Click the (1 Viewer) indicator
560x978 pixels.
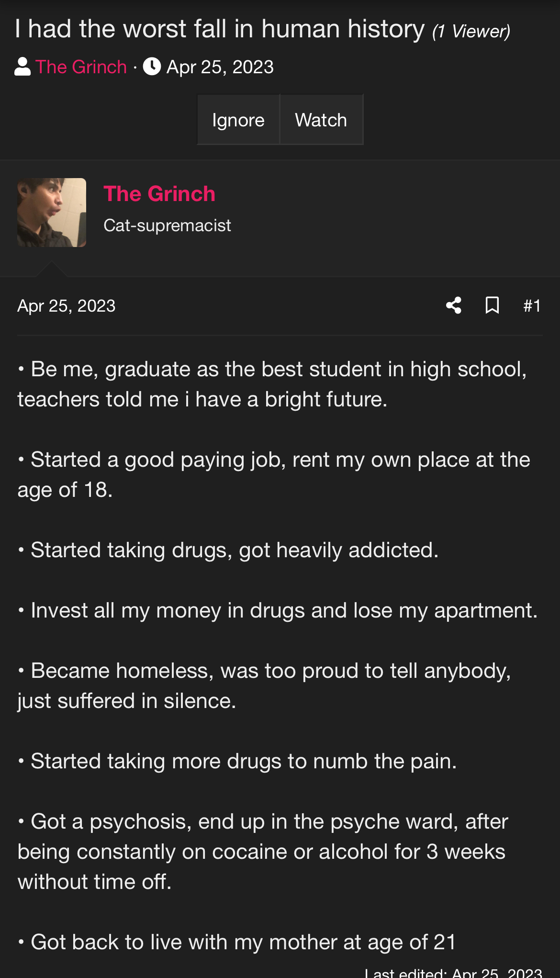[471, 32]
